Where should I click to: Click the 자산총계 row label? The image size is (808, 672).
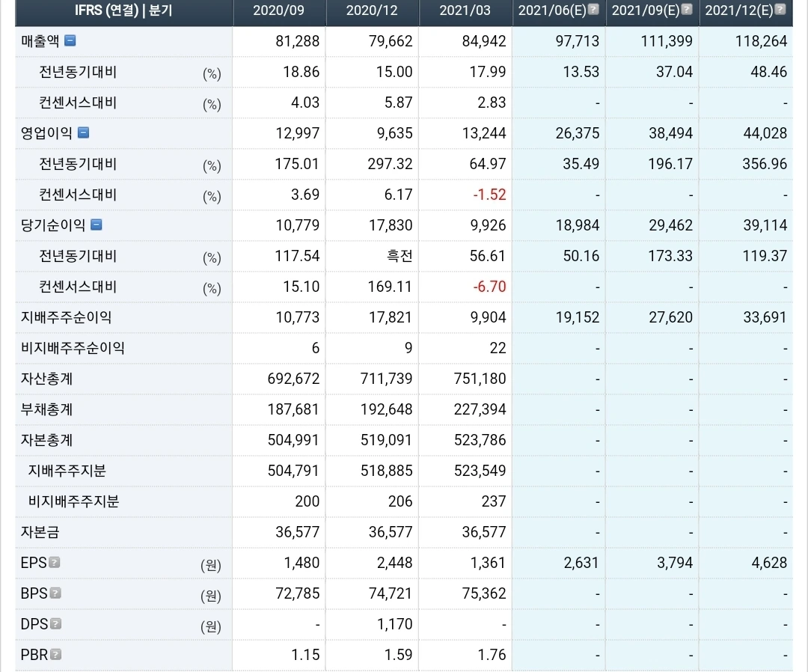46,378
